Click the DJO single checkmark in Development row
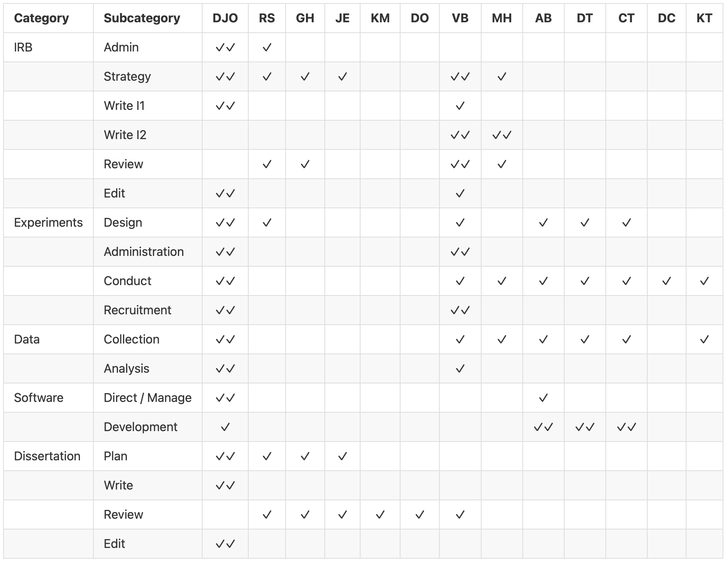The width and height of the screenshot is (728, 561). point(225,427)
